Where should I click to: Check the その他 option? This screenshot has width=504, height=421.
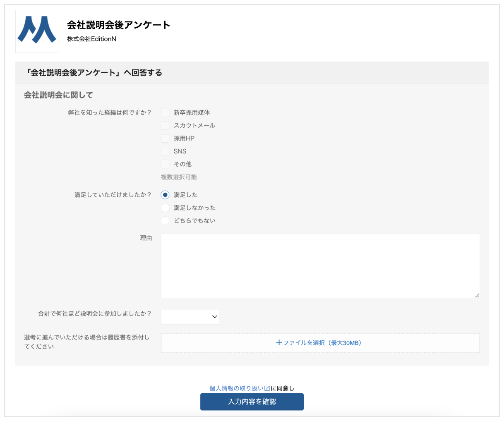(x=165, y=164)
